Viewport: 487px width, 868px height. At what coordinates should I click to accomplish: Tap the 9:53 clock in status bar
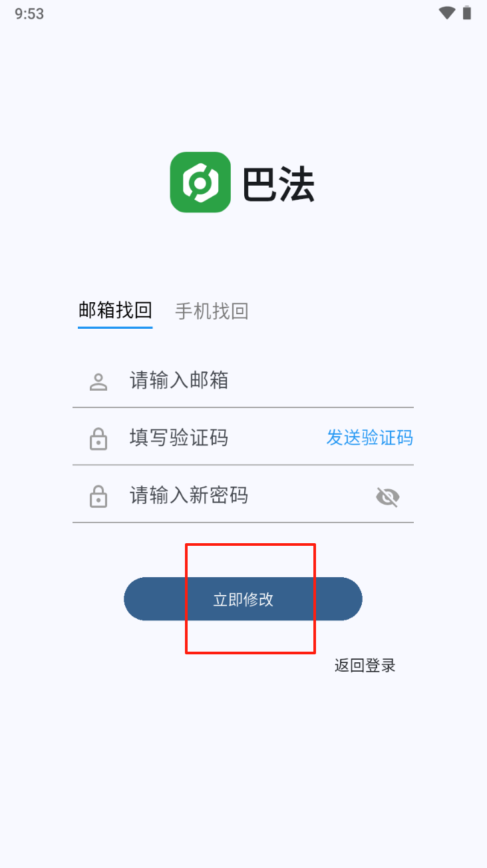pyautogui.click(x=29, y=14)
